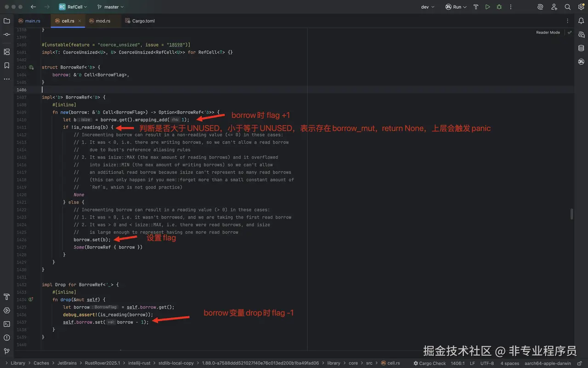Click the line number 1411 in gutter
The height and width of the screenshot is (368, 588).
click(21, 127)
